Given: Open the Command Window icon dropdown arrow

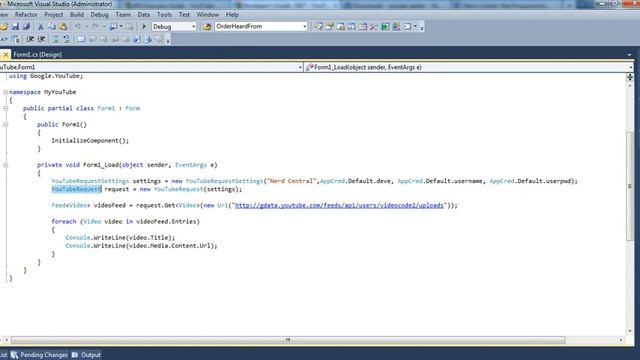Looking at the screenshot, I should coord(416,27).
